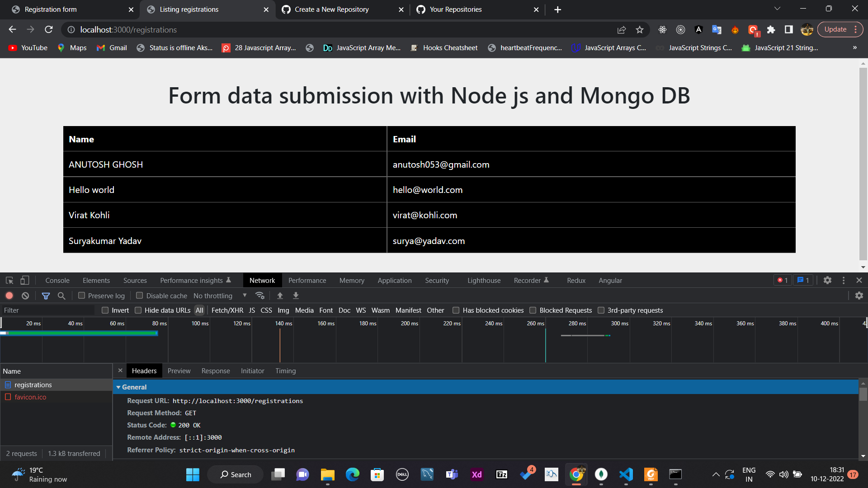Viewport: 868px width, 488px height.
Task: Open the network filter funnel icon
Action: 46,296
